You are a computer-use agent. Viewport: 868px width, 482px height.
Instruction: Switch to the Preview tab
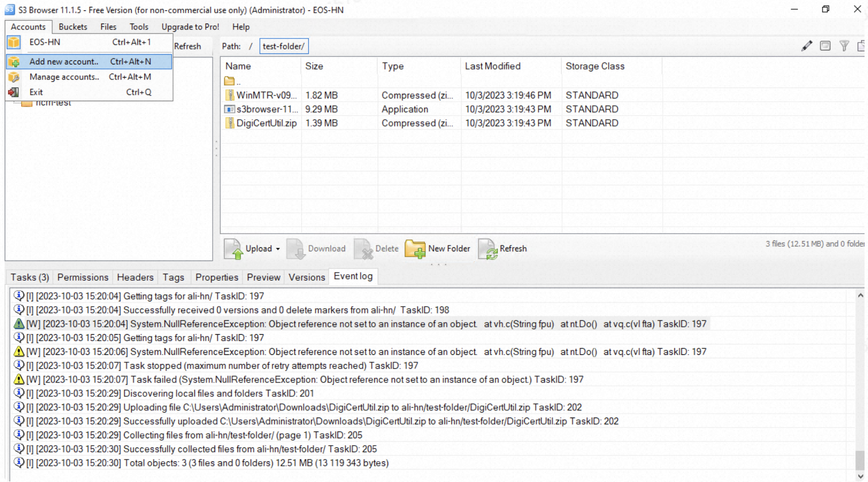coord(264,277)
